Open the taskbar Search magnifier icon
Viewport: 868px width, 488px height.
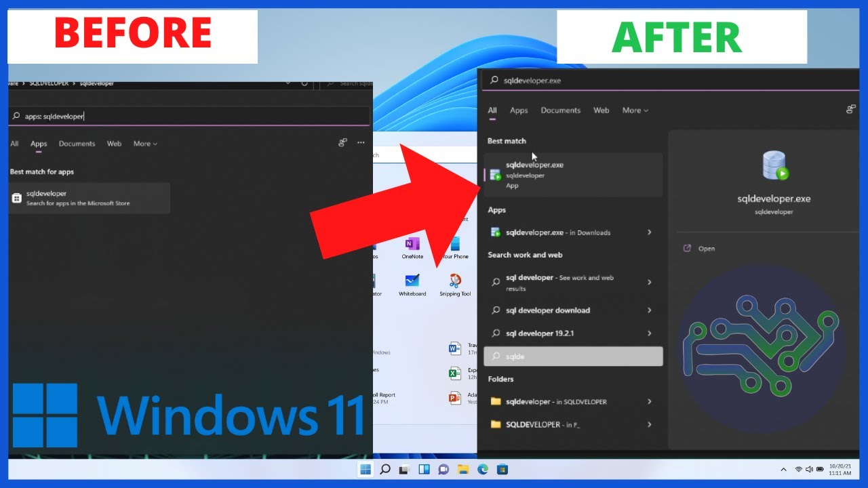(384, 469)
